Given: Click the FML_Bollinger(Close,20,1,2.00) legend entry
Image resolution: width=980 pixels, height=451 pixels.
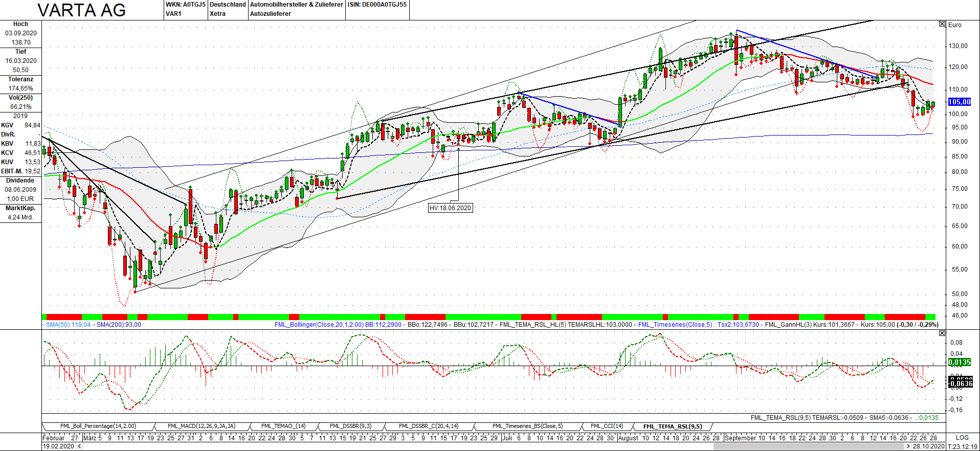Looking at the screenshot, I should [x=319, y=325].
